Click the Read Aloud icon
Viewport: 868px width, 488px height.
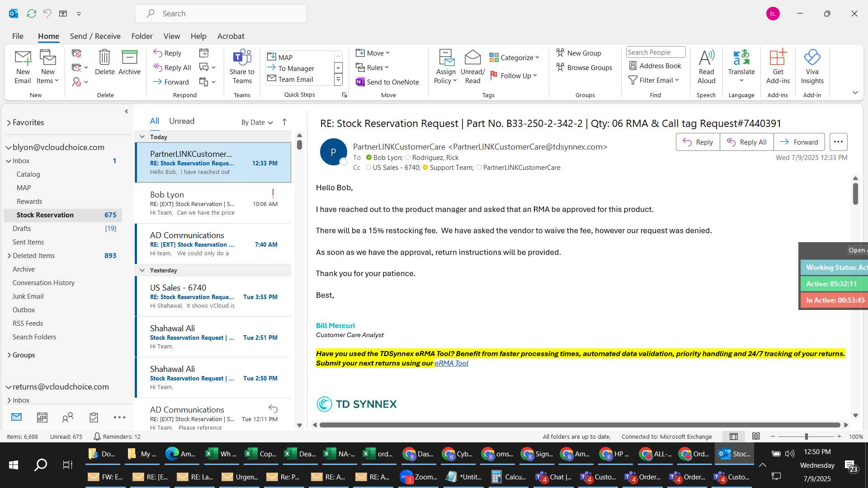706,67
